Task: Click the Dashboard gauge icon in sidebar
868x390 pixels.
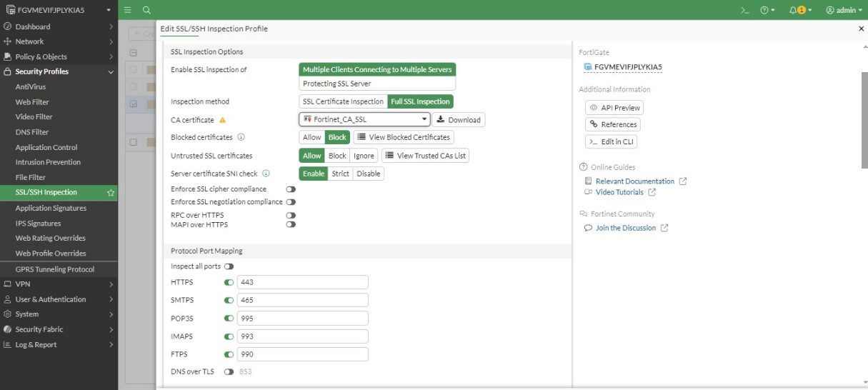Action: (x=8, y=26)
